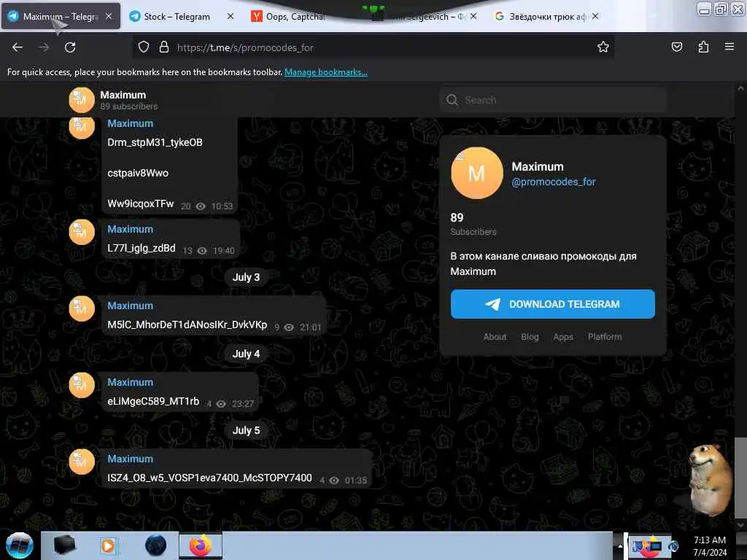747x560 pixels.
Task: Click the page vertical scrollbar thumb
Action: point(740,478)
